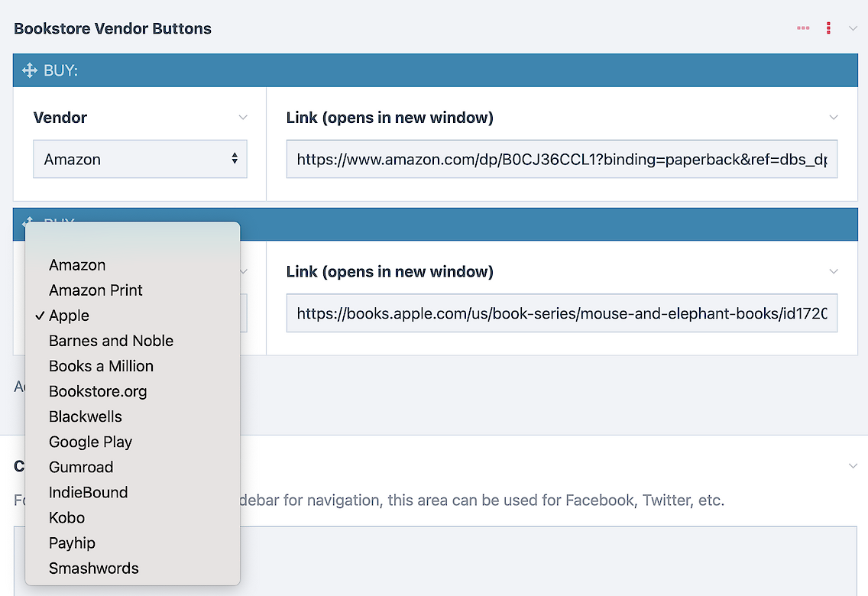Collapse second Link field chevron
The width and height of the screenshot is (868, 596).
point(834,271)
